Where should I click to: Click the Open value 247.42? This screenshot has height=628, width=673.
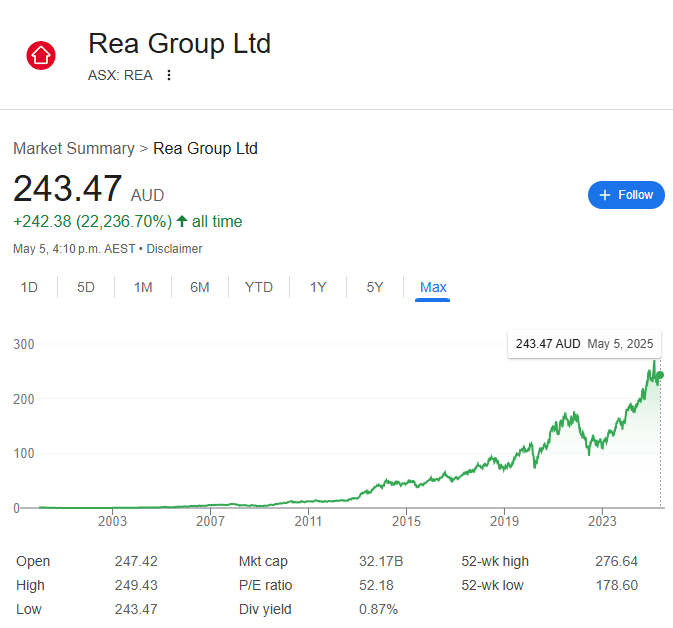(x=136, y=561)
